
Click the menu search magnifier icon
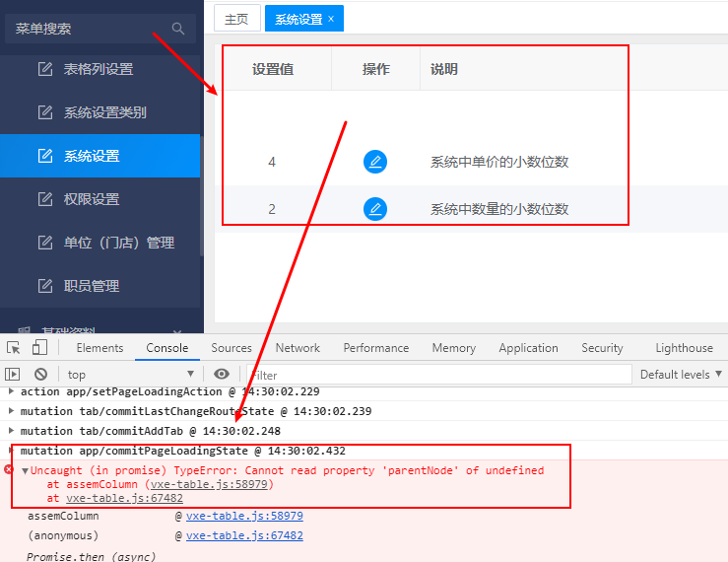pyautogui.click(x=178, y=29)
